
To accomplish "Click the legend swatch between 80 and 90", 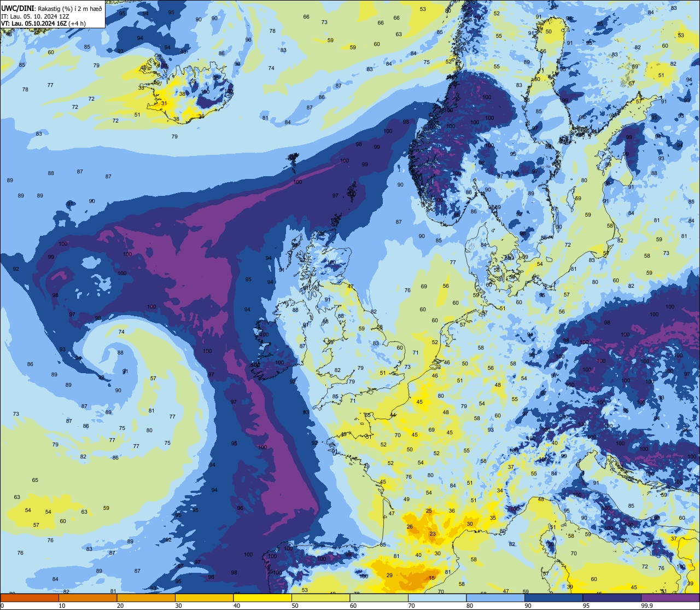I will [495, 597].
